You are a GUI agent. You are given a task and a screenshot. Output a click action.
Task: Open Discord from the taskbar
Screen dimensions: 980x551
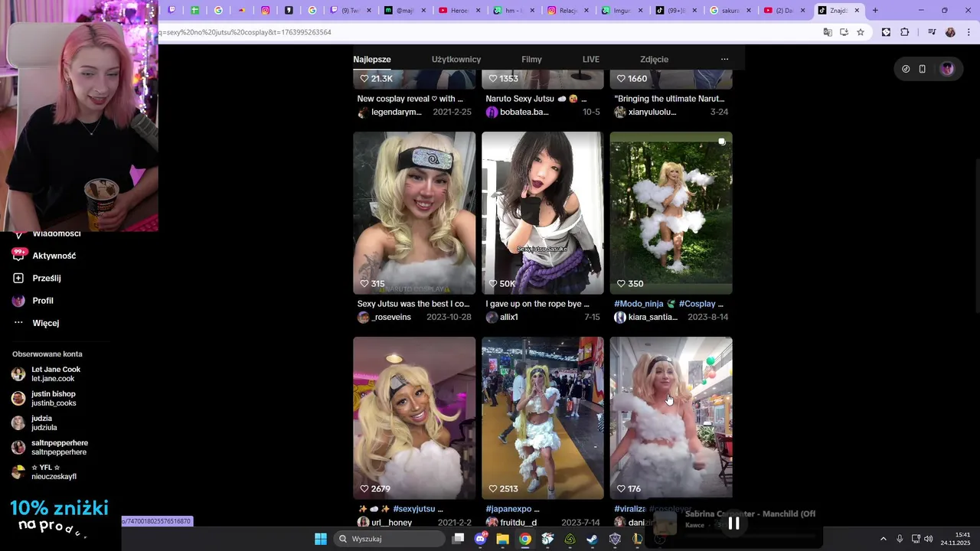coord(480,539)
